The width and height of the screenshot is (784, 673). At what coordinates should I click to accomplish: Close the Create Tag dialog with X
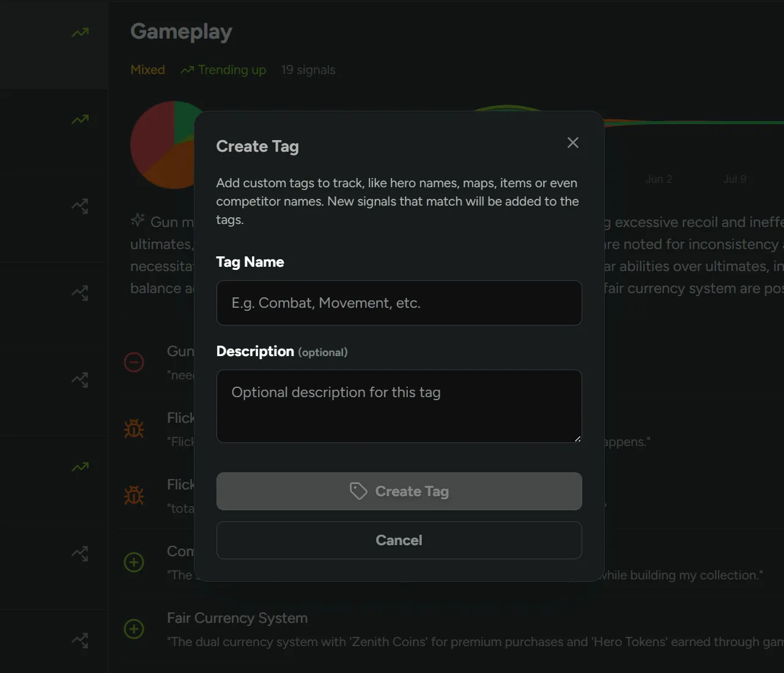572,143
